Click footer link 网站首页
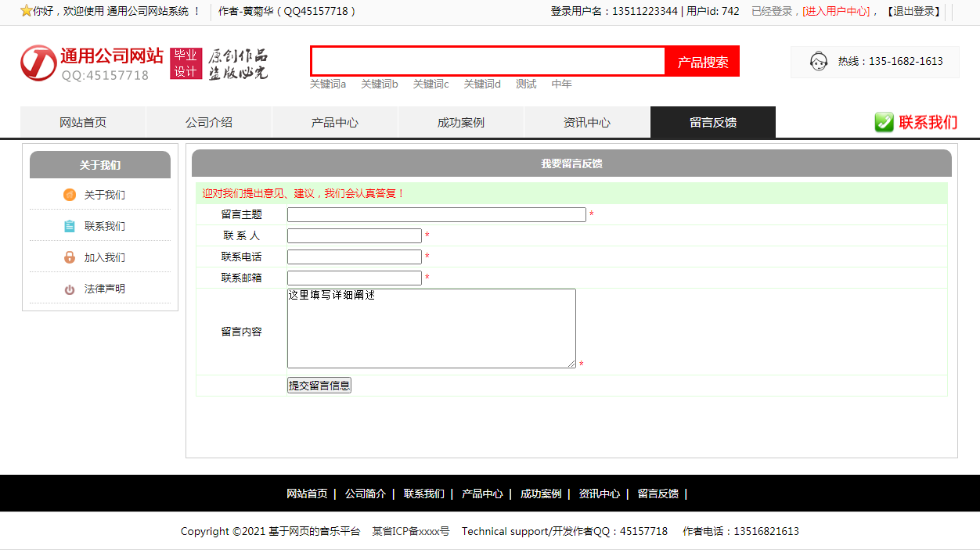 pos(307,494)
